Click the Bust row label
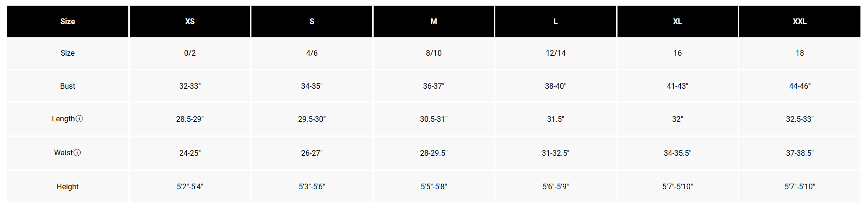This screenshot has height=211, width=868. (67, 86)
